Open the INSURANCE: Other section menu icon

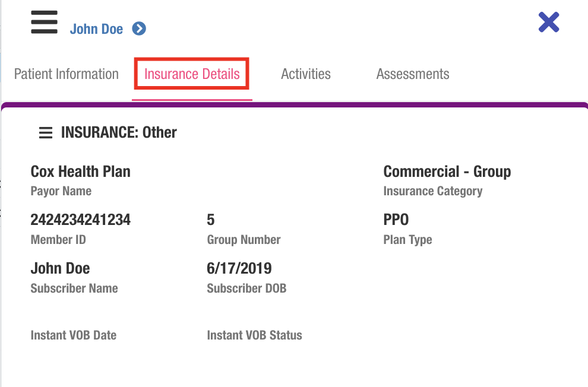pos(46,133)
